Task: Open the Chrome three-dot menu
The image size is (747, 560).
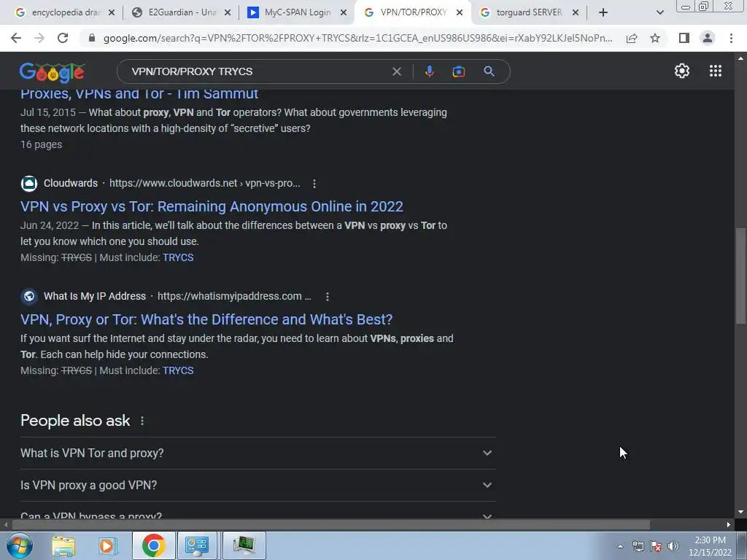Action: (x=731, y=38)
